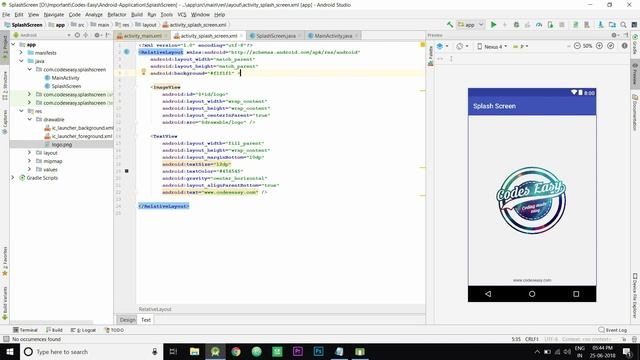
Task: Click the intention light bulb in editor
Action: [143, 72]
